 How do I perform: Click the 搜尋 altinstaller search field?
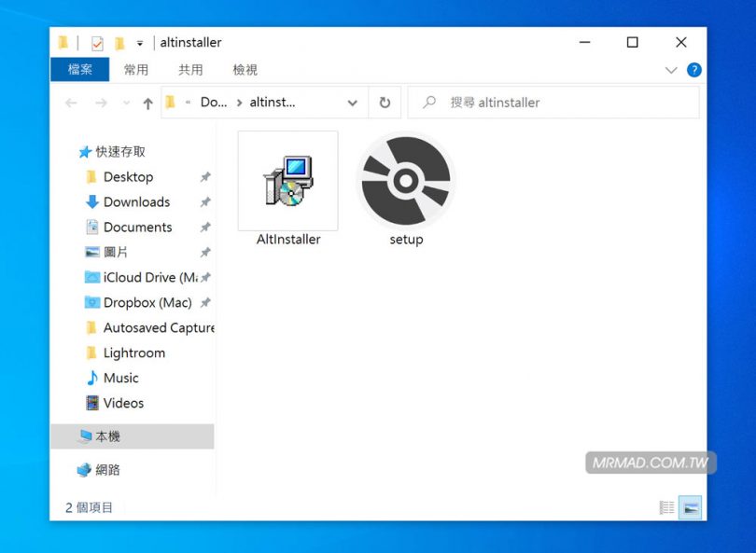click(x=551, y=103)
